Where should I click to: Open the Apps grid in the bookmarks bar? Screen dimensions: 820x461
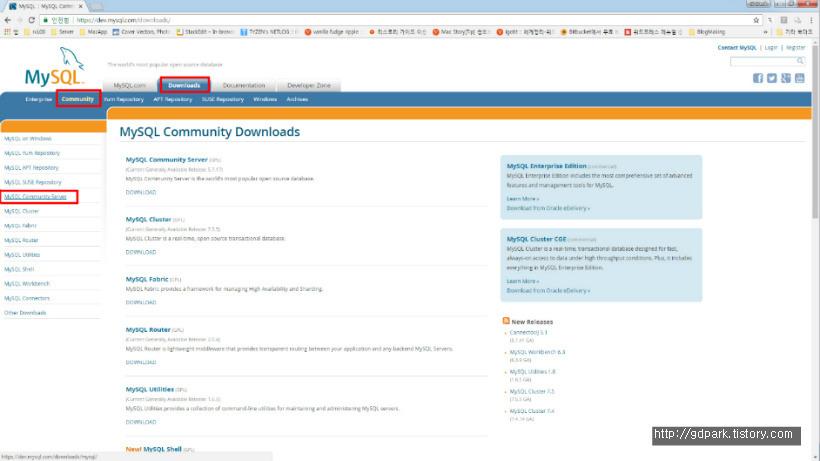(x=7, y=32)
